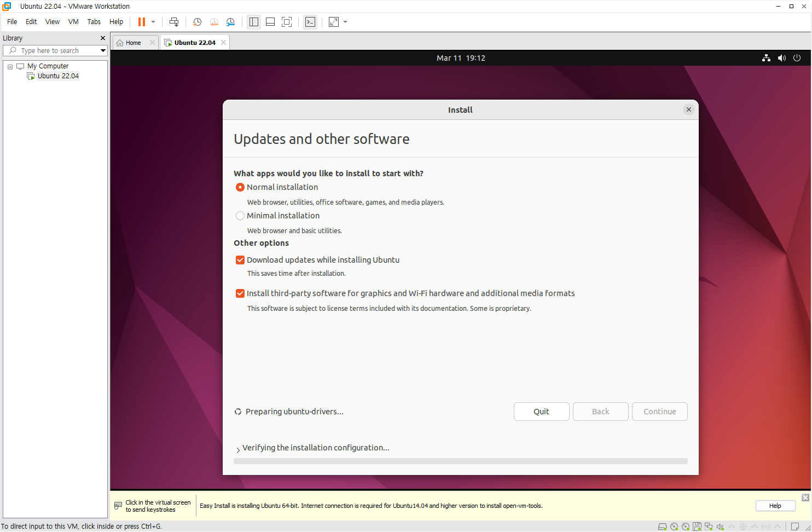Screen dimensions: 812x532
Task: Open the VM menu
Action: click(73, 22)
